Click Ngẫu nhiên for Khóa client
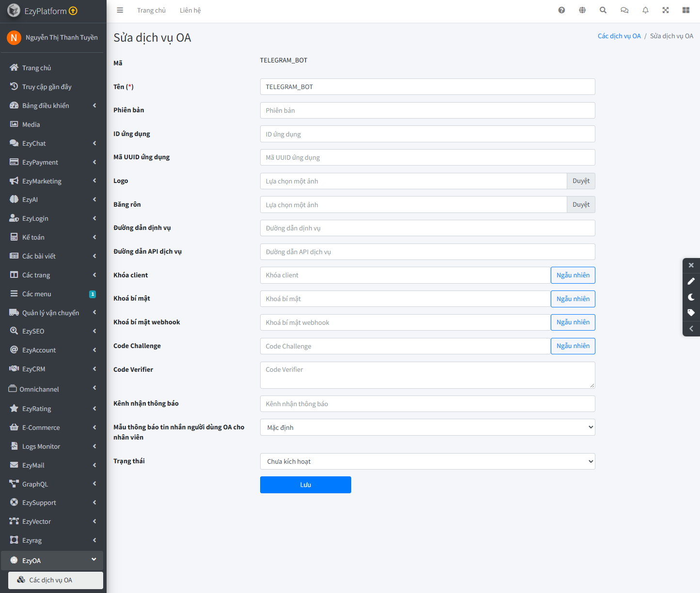Image resolution: width=700 pixels, height=593 pixels. pyautogui.click(x=573, y=275)
